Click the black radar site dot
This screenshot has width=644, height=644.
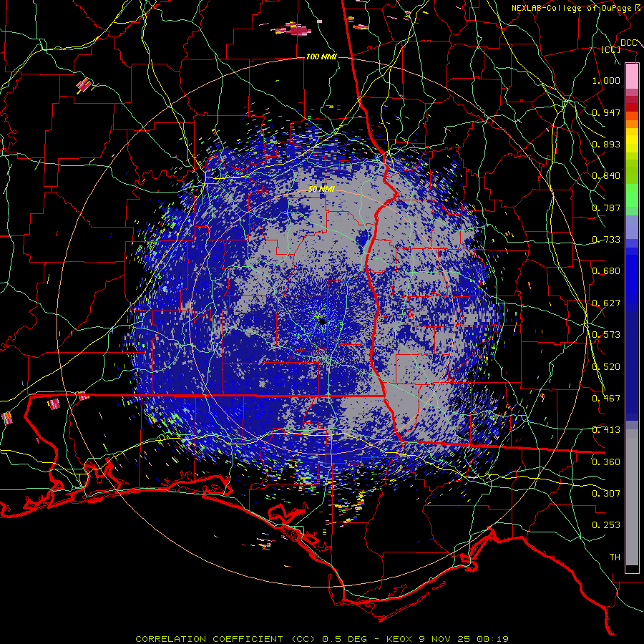323,321
